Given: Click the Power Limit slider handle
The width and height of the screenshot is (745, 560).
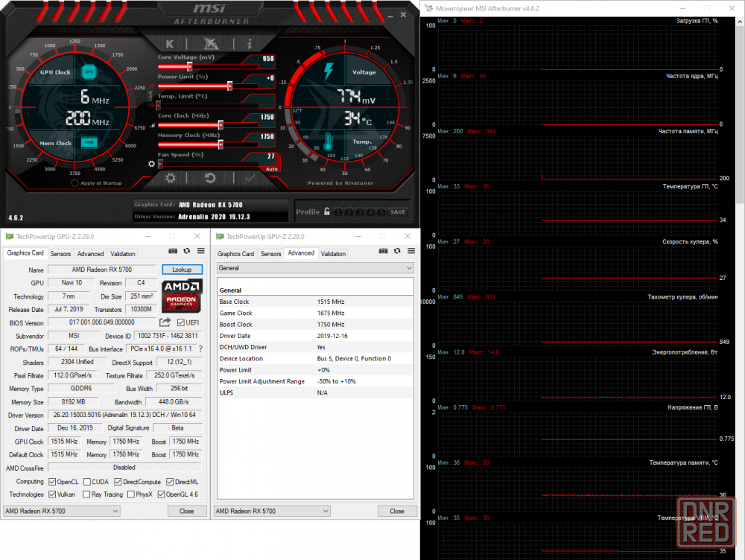Looking at the screenshot, I should [230, 86].
